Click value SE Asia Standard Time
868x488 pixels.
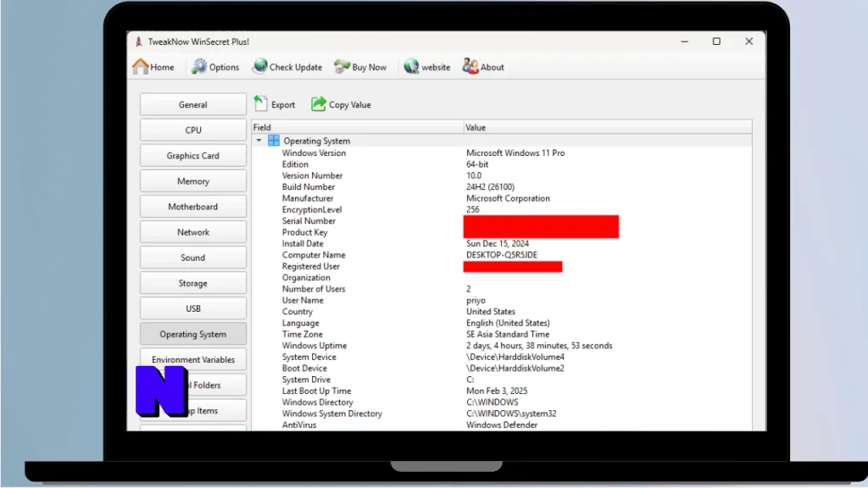coord(508,334)
